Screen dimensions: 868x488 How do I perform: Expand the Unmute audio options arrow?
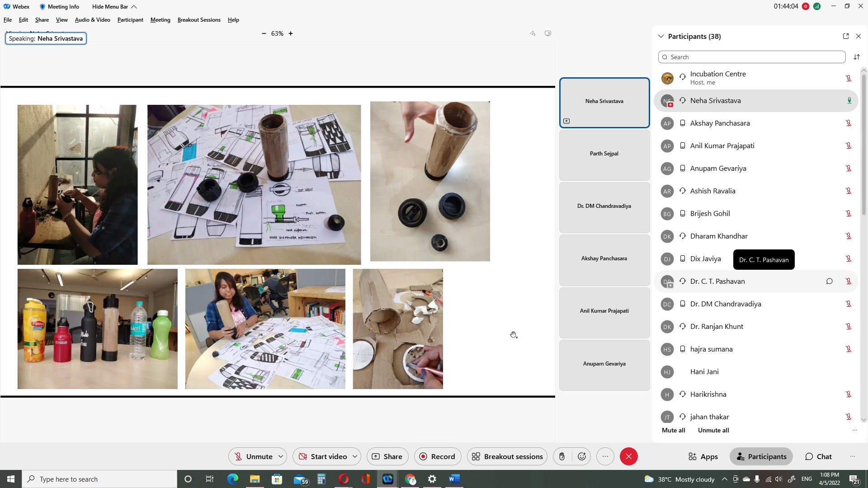[281, 456]
